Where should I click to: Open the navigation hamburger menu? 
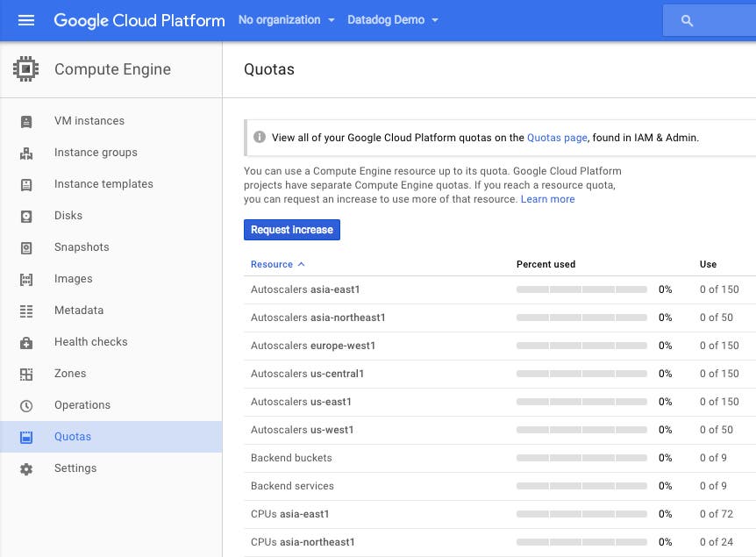(25, 20)
